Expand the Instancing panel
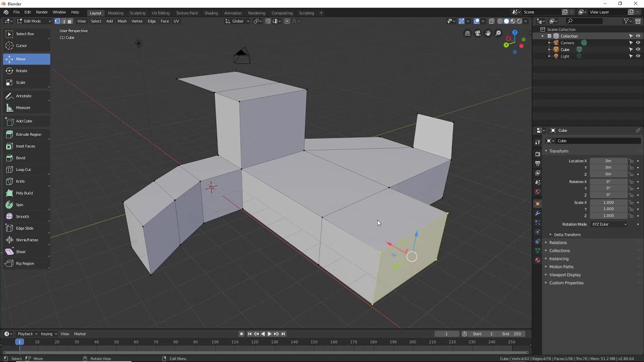Viewport: 644px width, 362px height. click(558, 259)
